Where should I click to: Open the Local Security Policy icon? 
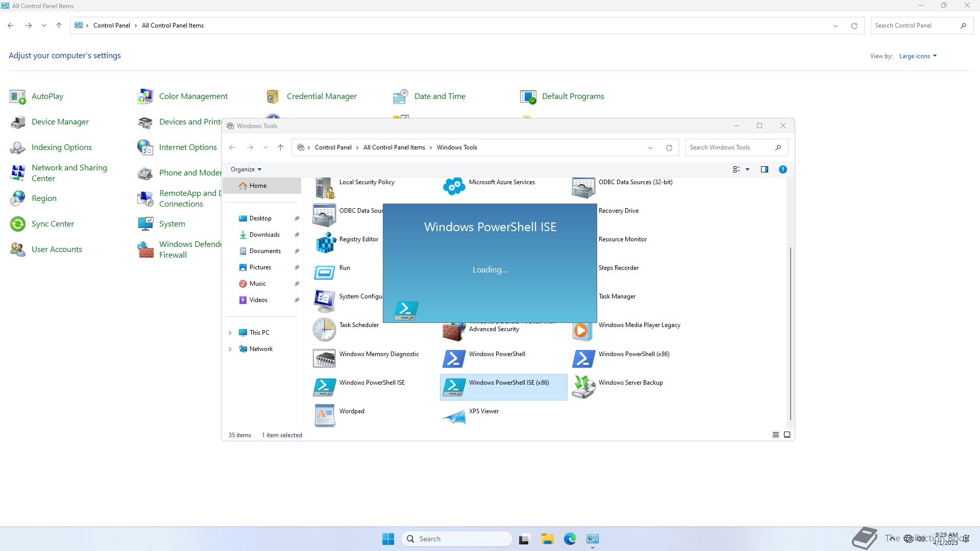(x=325, y=188)
